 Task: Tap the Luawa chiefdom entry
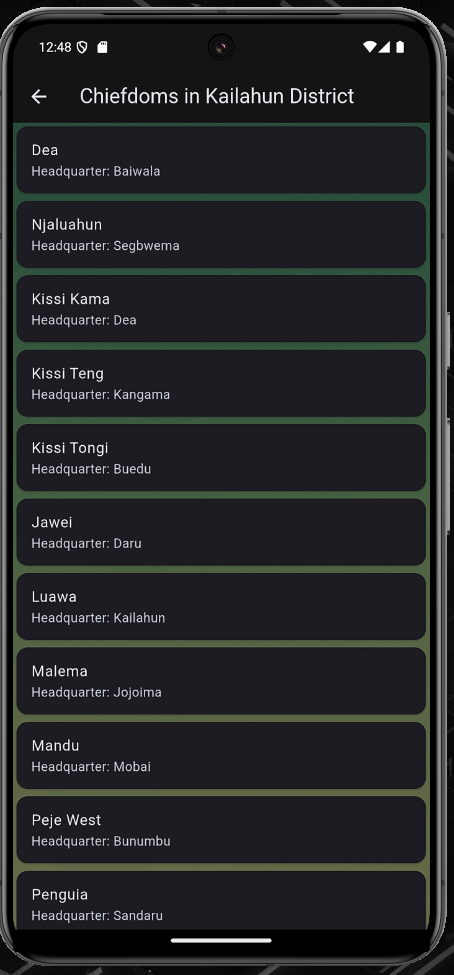coord(221,606)
